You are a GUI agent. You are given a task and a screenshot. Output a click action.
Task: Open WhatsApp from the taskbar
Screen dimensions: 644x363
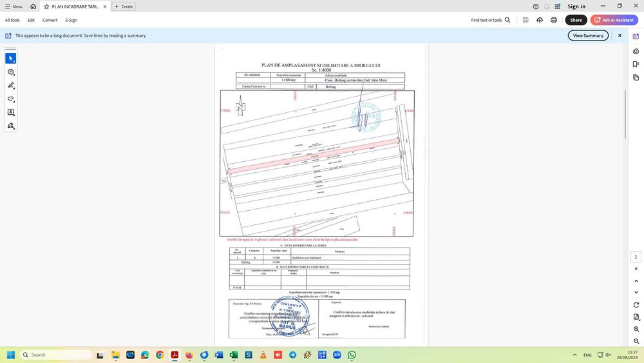[x=352, y=355]
